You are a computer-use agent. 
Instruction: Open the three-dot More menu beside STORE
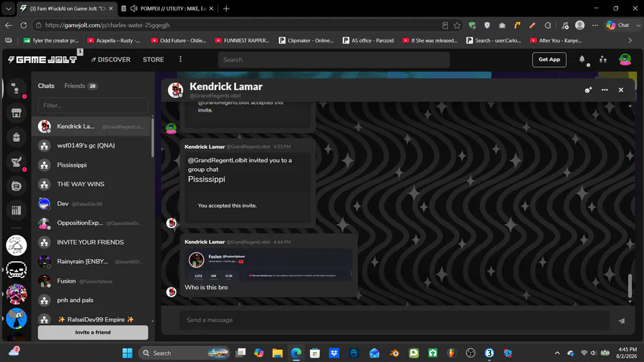180,59
